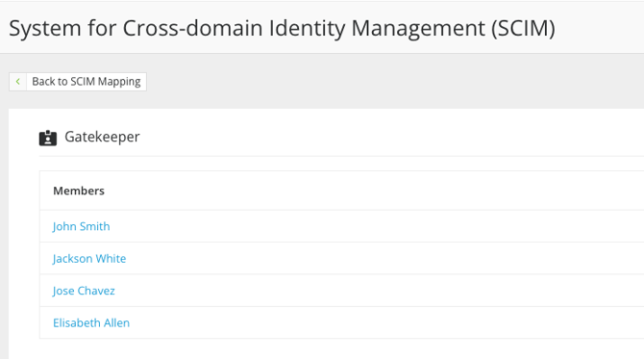Click the green back chevron icon
Viewport: 644px width, 359px height.
click(x=17, y=82)
